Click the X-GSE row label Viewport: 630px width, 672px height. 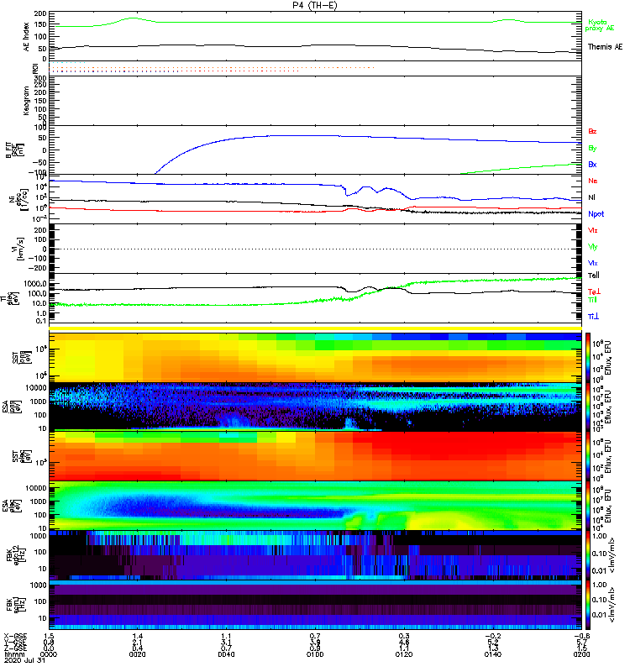15,637
